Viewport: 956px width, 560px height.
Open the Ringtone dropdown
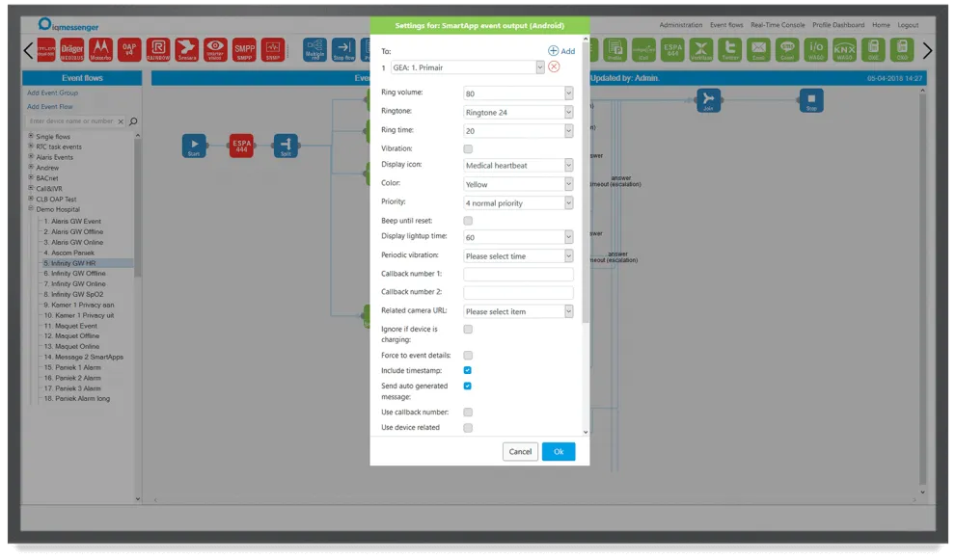518,112
